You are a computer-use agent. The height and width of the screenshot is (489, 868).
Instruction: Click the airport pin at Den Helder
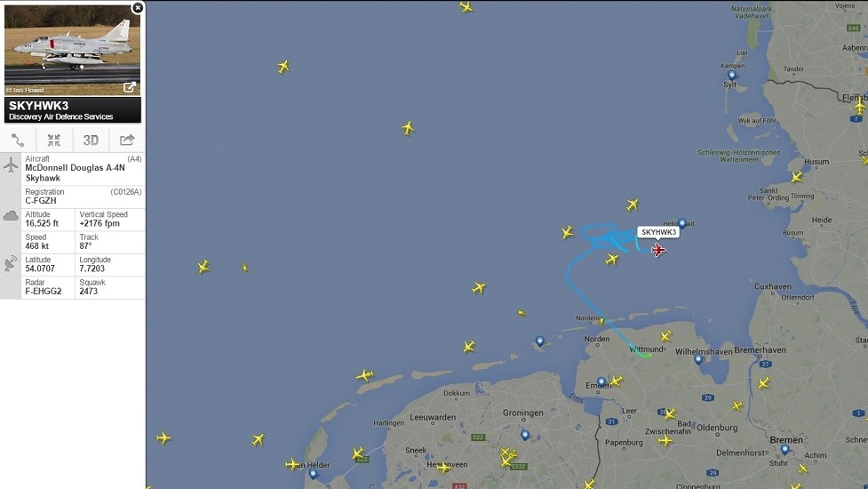(313, 474)
